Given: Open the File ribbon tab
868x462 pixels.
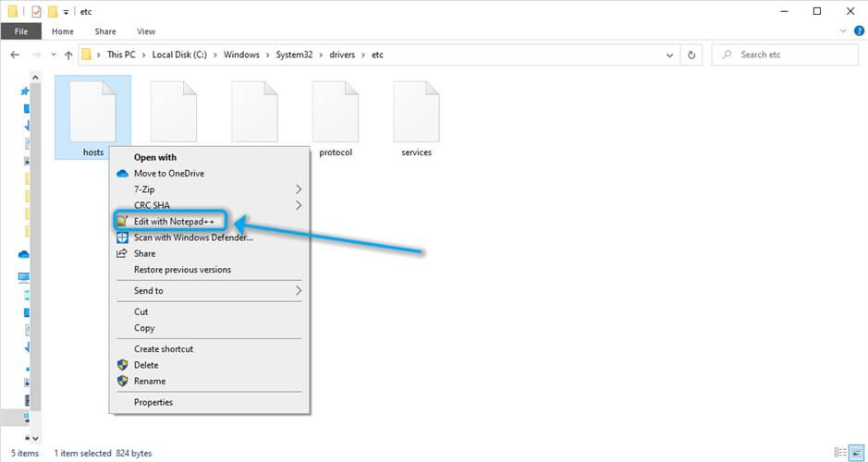Looking at the screenshot, I should (21, 31).
